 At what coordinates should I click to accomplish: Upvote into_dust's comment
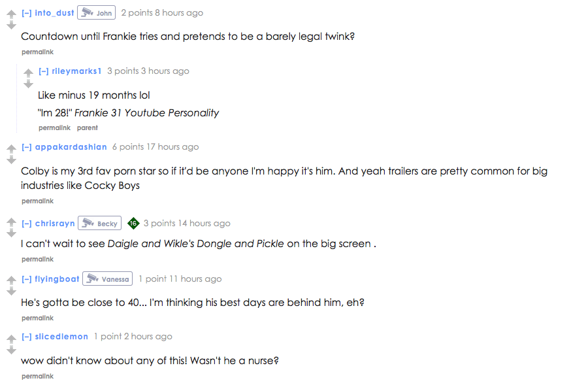12,14
